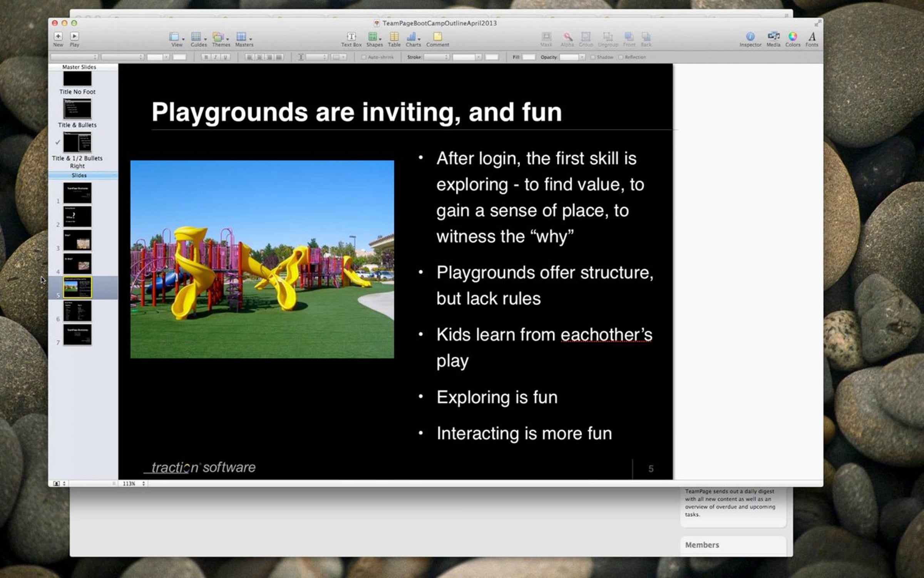924x578 pixels.
Task: Click the Group objects icon
Action: [586, 37]
